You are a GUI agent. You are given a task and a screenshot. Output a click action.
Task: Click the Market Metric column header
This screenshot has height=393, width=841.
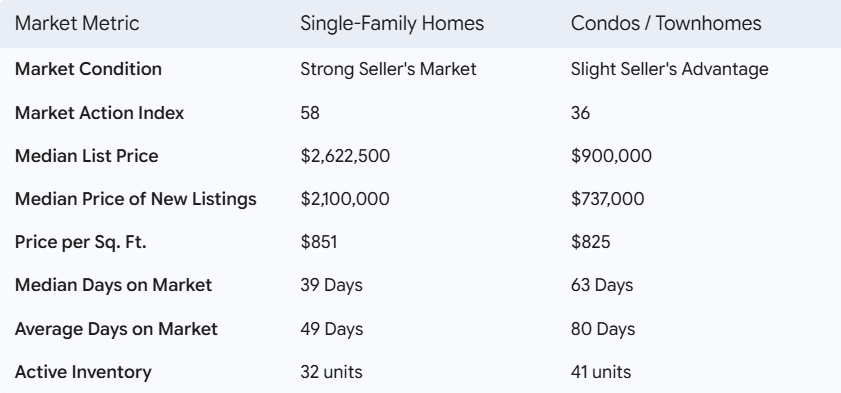point(77,23)
